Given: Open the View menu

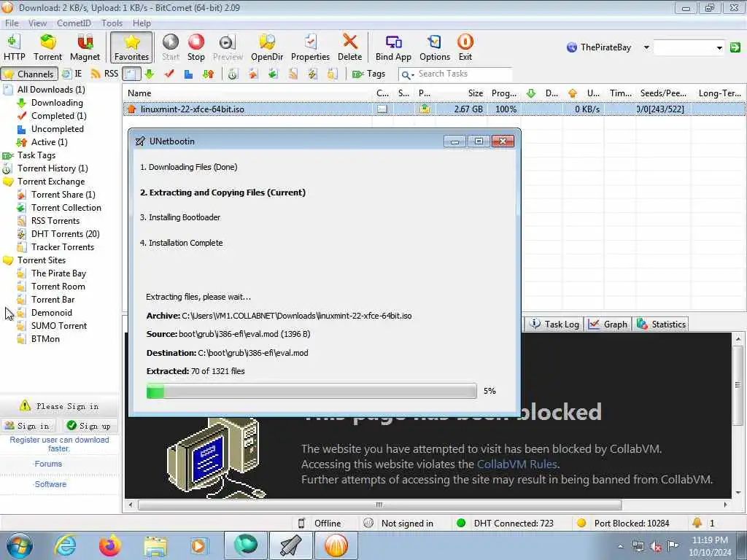Looking at the screenshot, I should click(37, 23).
